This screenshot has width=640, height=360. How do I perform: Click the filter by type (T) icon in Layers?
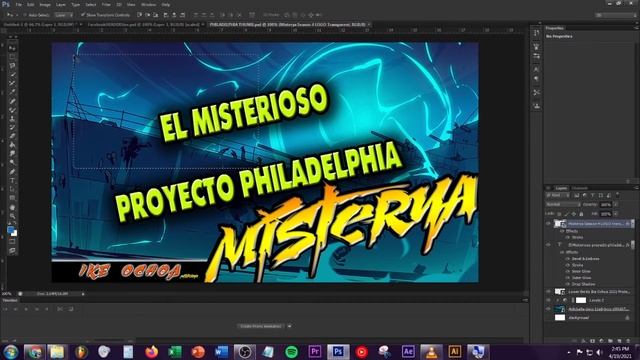pos(592,196)
